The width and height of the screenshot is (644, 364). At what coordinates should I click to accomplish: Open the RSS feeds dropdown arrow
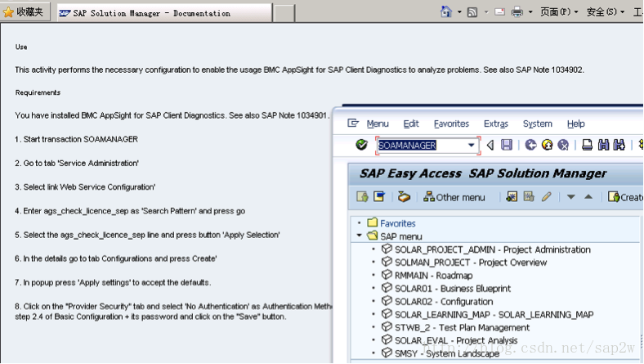[x=486, y=12]
